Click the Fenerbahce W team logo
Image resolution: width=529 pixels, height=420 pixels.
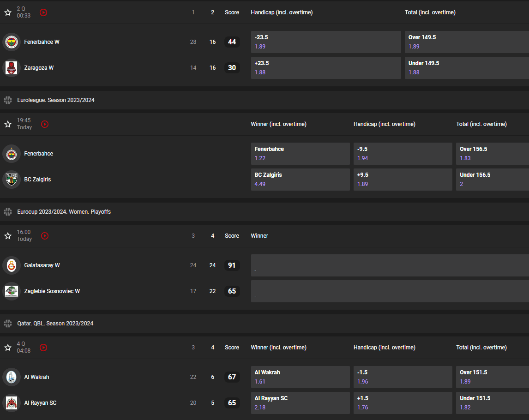(x=12, y=42)
